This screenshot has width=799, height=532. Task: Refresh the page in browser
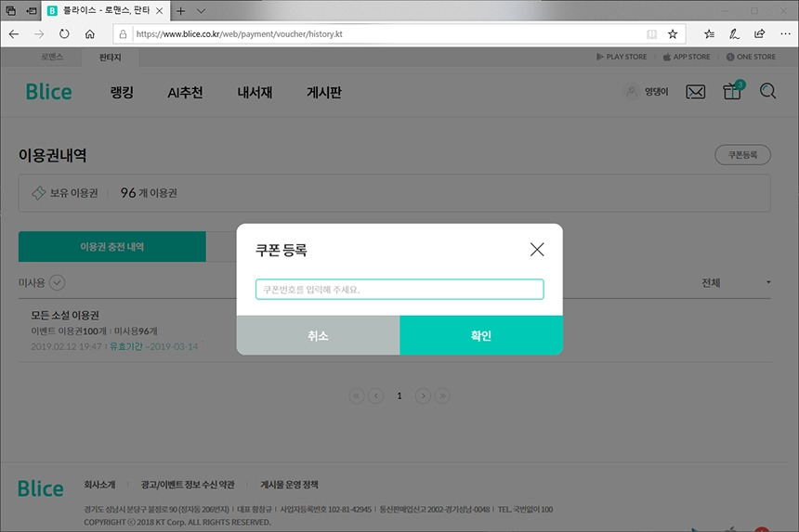click(x=64, y=34)
